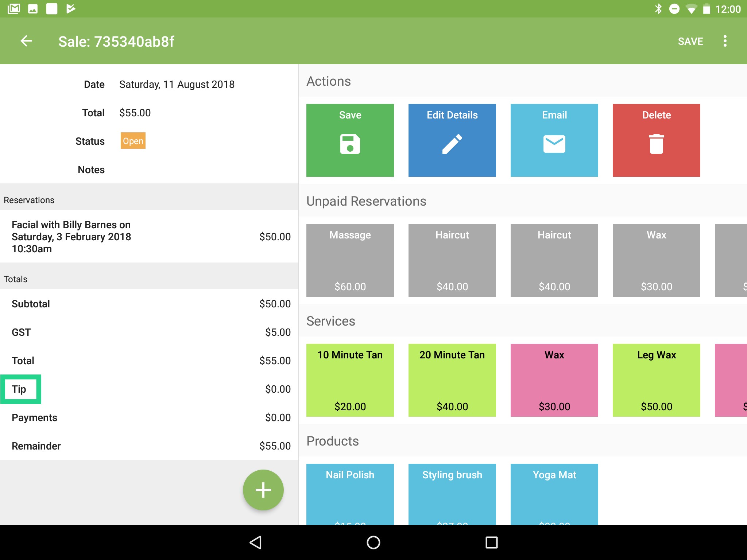Add the pink Wax $30.00 service
Screen dimensions: 747x560
tap(554, 380)
